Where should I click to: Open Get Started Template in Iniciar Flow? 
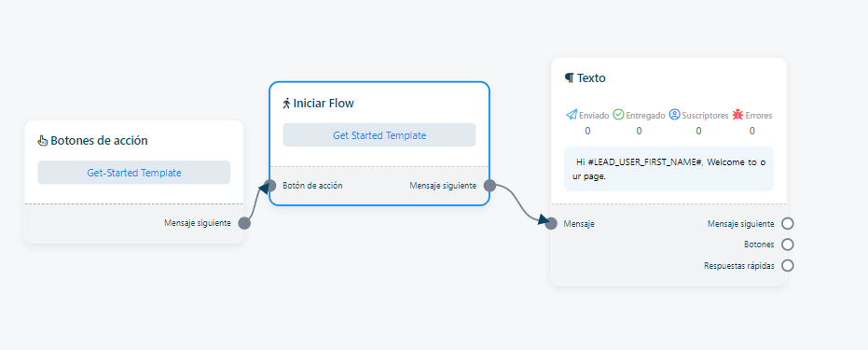click(379, 135)
